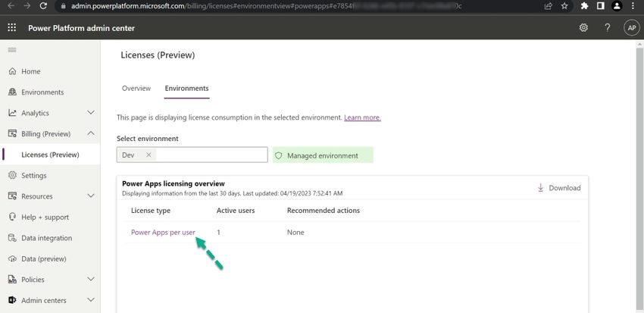Bookmark page with star icon

[x=564, y=6]
